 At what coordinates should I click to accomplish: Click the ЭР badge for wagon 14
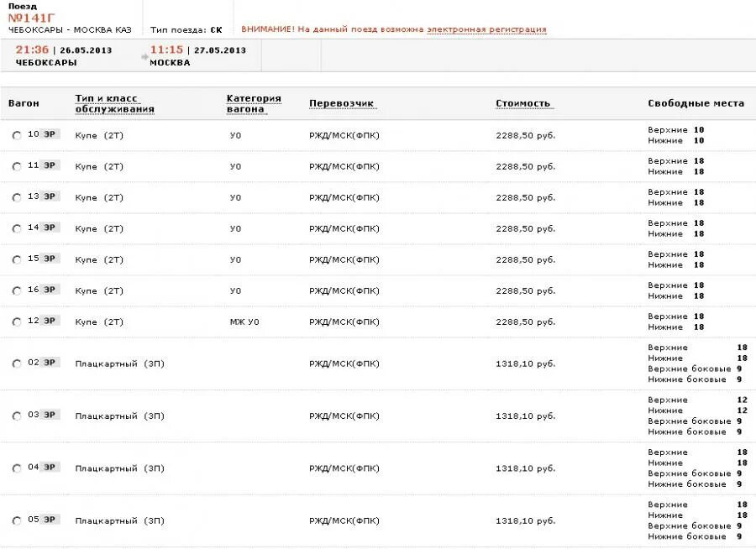(50, 227)
